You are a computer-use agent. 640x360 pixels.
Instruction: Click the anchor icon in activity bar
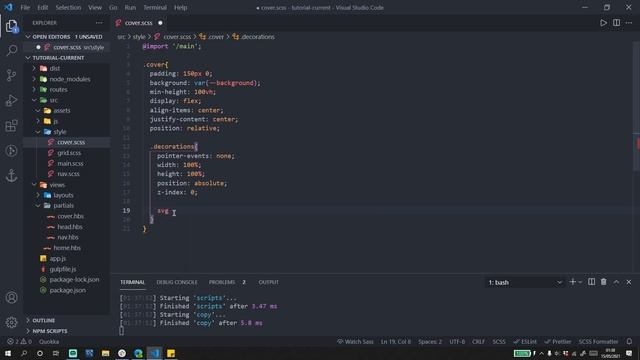pyautogui.click(x=11, y=176)
